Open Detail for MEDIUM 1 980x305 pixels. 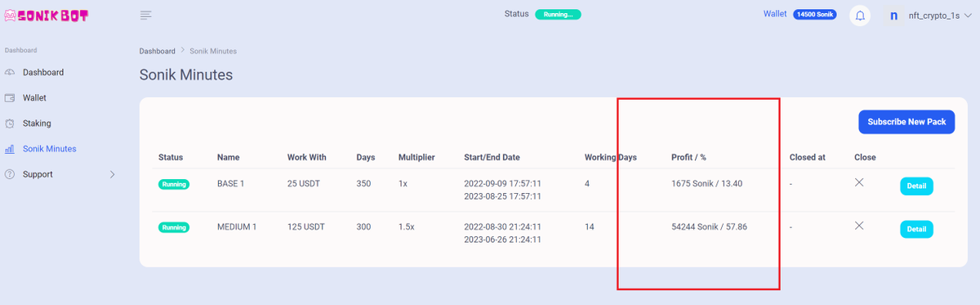coord(916,228)
